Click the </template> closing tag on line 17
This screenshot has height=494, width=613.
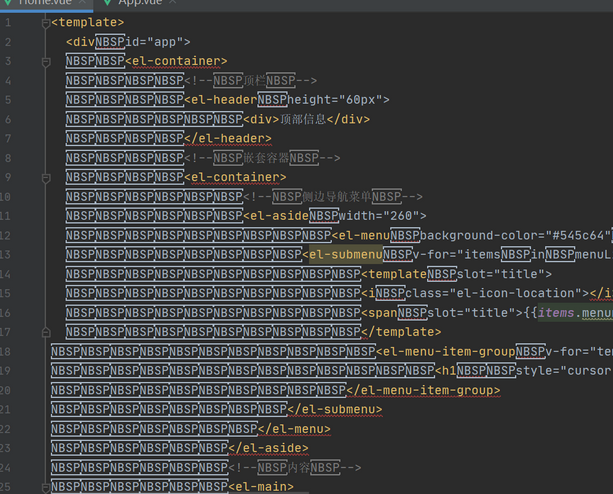pos(401,332)
